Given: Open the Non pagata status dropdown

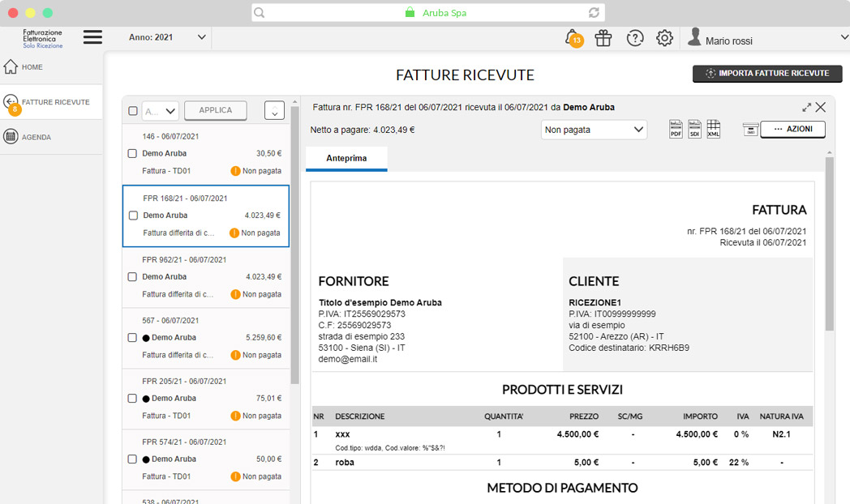Looking at the screenshot, I should (x=594, y=130).
